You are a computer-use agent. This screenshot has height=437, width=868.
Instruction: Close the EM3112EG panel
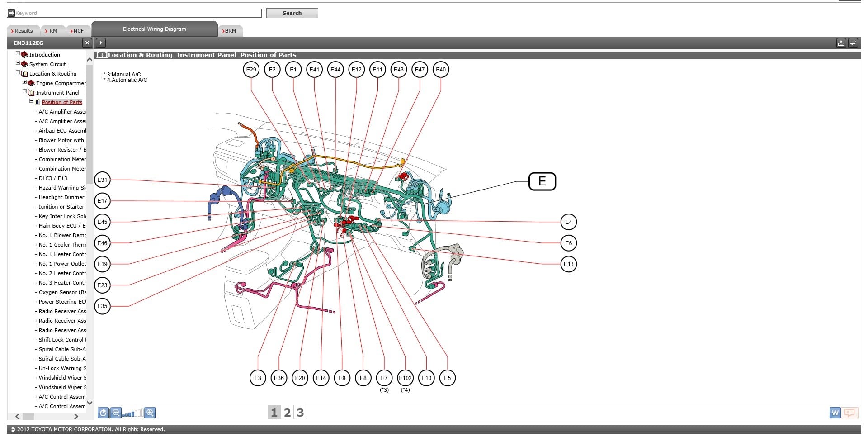(87, 43)
